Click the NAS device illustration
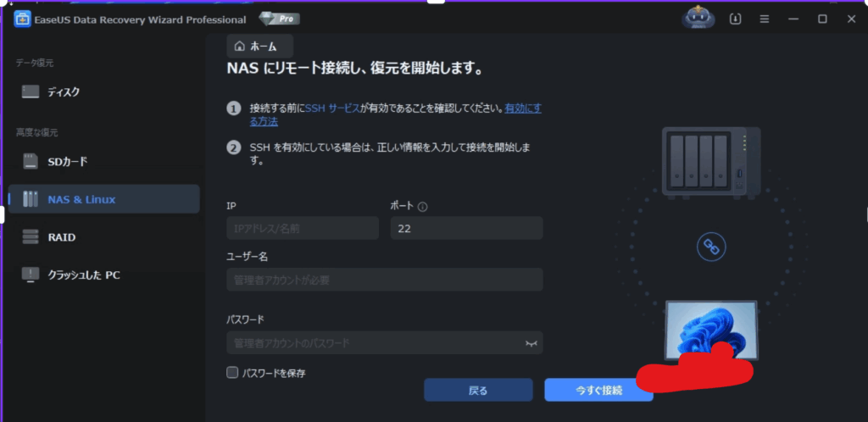The height and width of the screenshot is (422, 868). (711, 164)
